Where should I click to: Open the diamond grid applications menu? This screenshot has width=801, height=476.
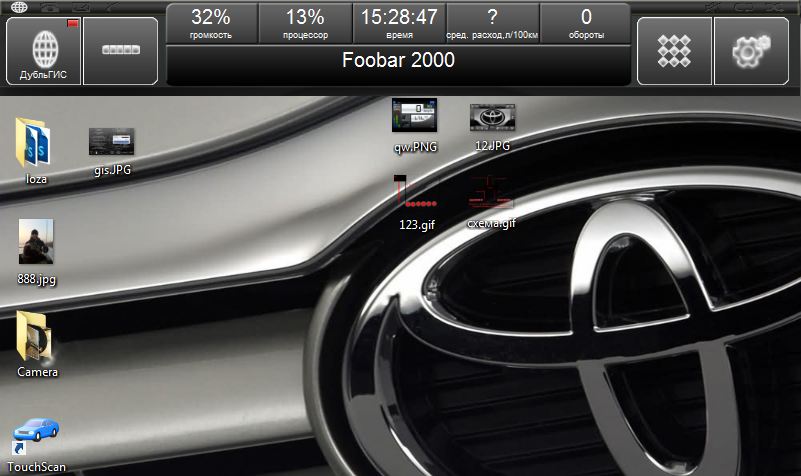674,51
